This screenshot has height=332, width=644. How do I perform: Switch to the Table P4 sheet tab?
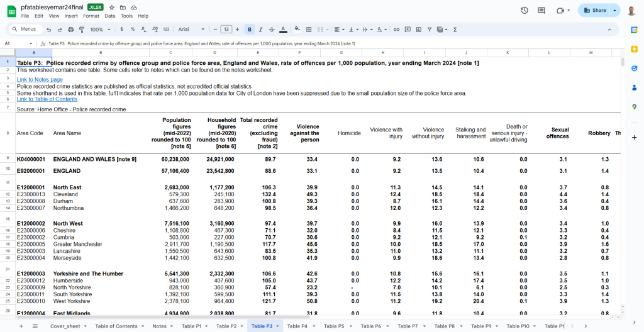click(297, 326)
